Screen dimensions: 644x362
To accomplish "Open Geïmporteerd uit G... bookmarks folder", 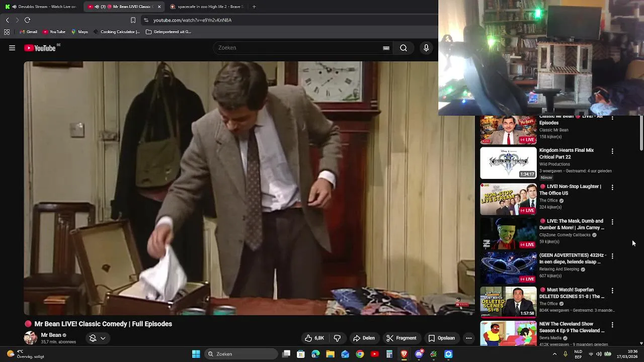I will pyautogui.click(x=168, y=32).
